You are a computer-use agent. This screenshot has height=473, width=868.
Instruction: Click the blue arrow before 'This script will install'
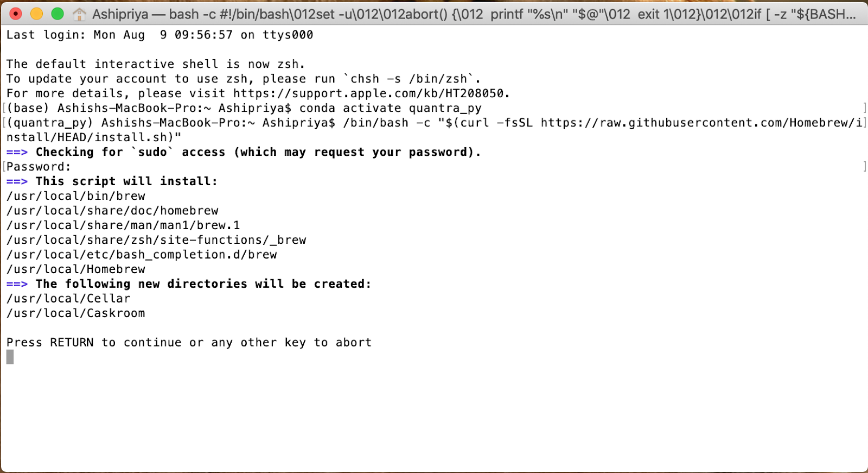[x=17, y=181]
